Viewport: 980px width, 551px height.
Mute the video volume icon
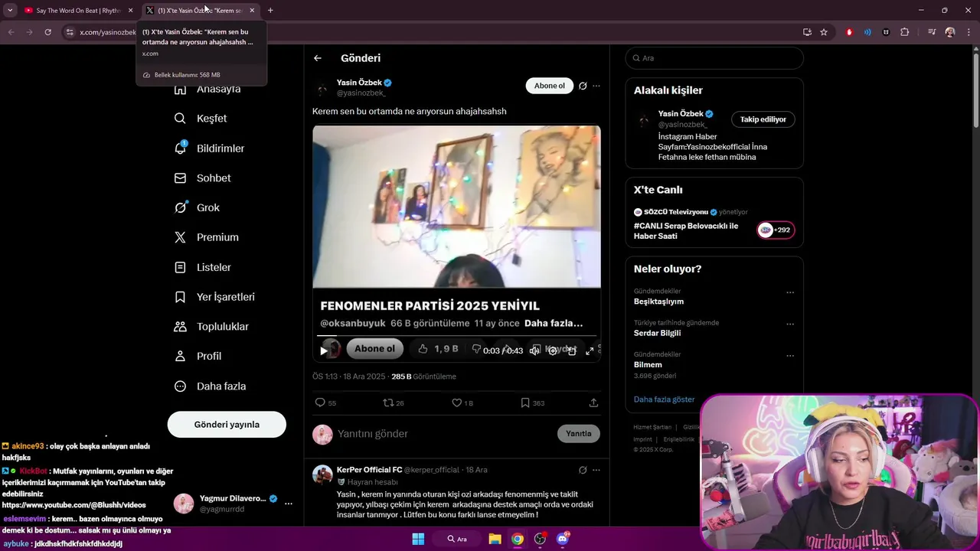(x=534, y=350)
